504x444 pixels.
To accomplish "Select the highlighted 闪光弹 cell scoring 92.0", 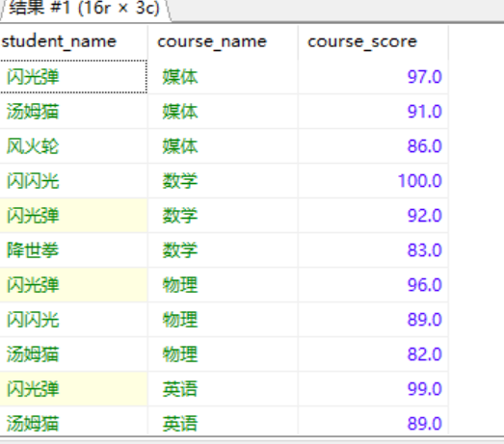I will [x=73, y=216].
